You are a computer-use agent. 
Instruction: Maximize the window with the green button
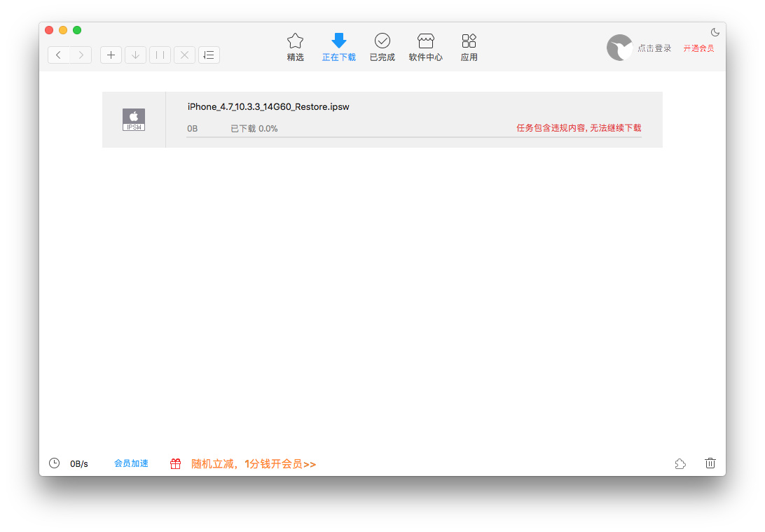coord(77,30)
